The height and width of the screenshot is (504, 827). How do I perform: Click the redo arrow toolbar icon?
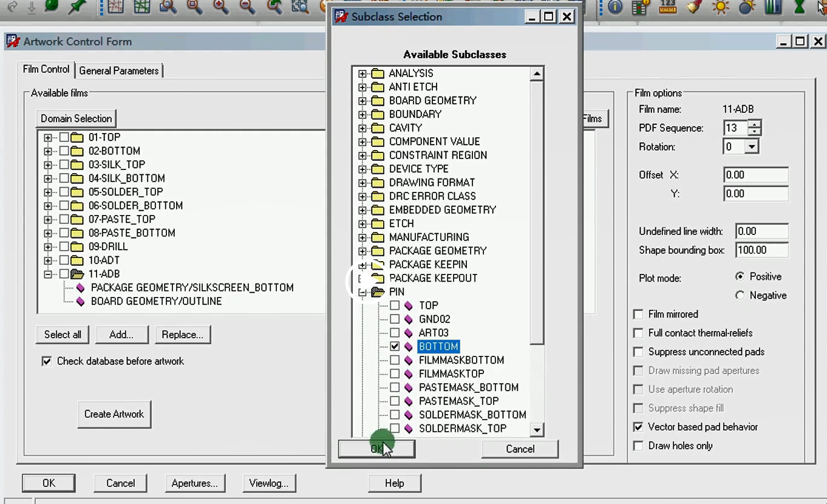(x=13, y=6)
